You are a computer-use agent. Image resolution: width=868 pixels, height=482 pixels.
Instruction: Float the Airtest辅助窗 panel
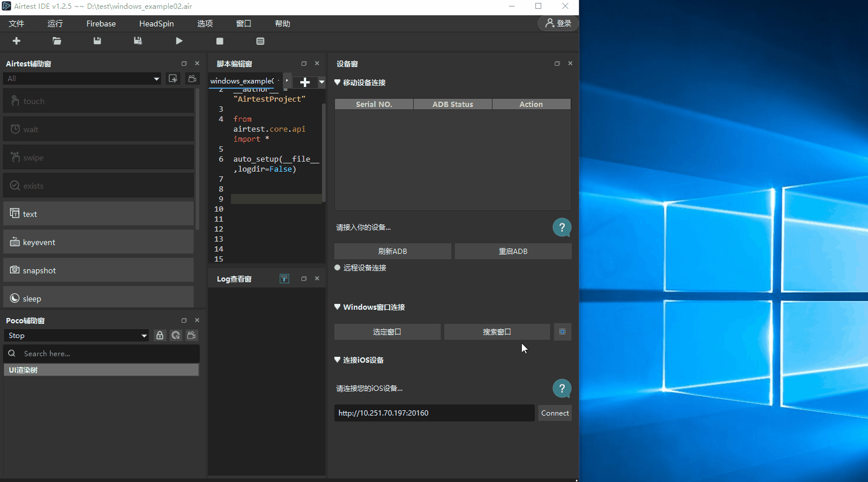(x=184, y=63)
